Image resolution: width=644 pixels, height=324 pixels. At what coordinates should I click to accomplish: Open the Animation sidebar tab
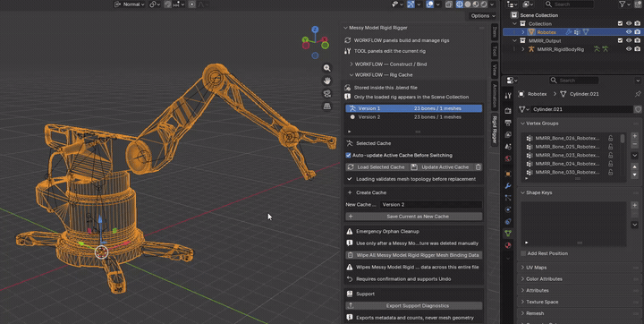coord(495,96)
